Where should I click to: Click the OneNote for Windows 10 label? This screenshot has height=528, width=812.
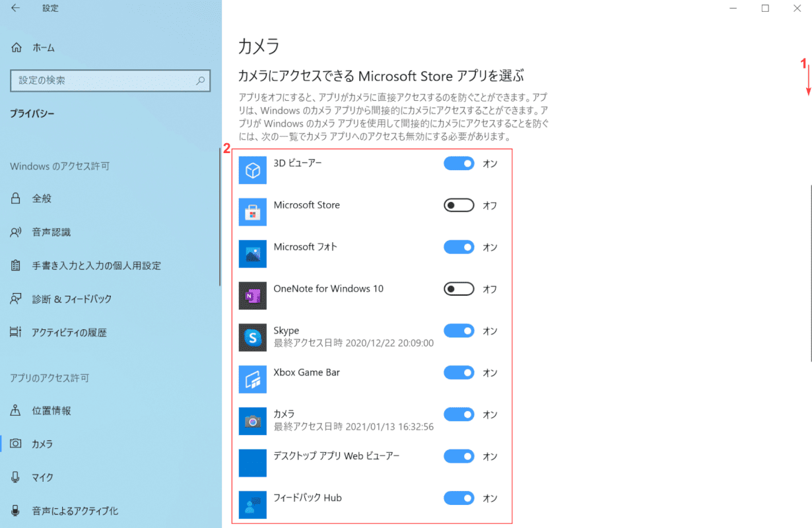point(329,288)
